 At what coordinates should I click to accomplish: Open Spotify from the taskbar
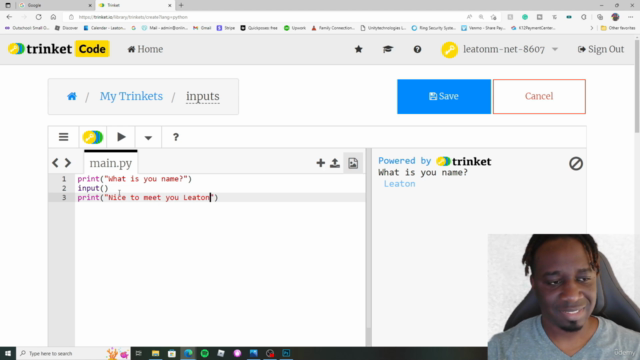[x=204, y=353]
